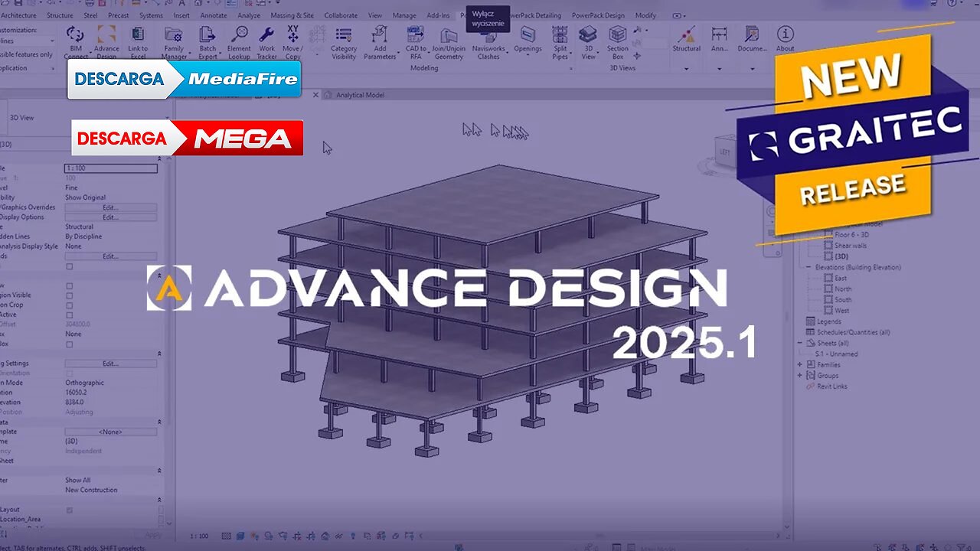980x551 pixels.
Task: Create a 3D View from ribbon
Action: coord(588,42)
